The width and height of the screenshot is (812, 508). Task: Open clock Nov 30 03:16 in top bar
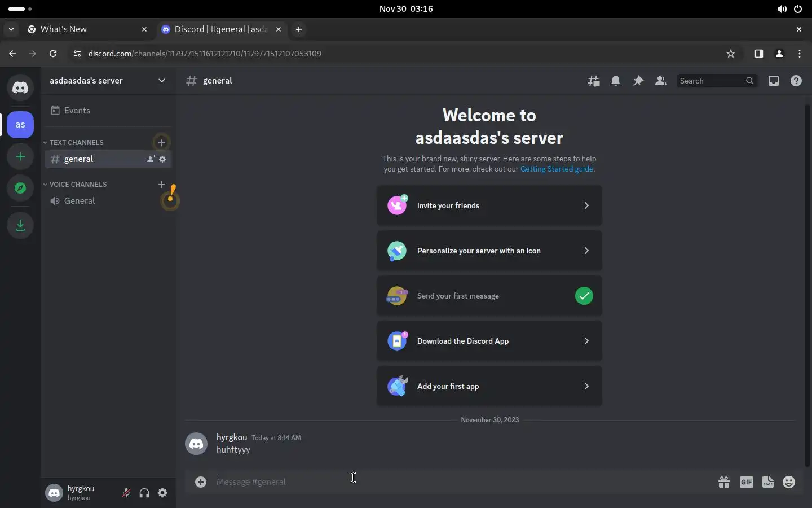406,9
